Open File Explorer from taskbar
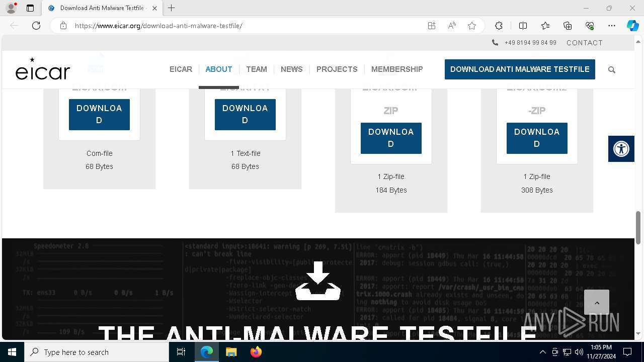The image size is (644, 362). [231, 352]
